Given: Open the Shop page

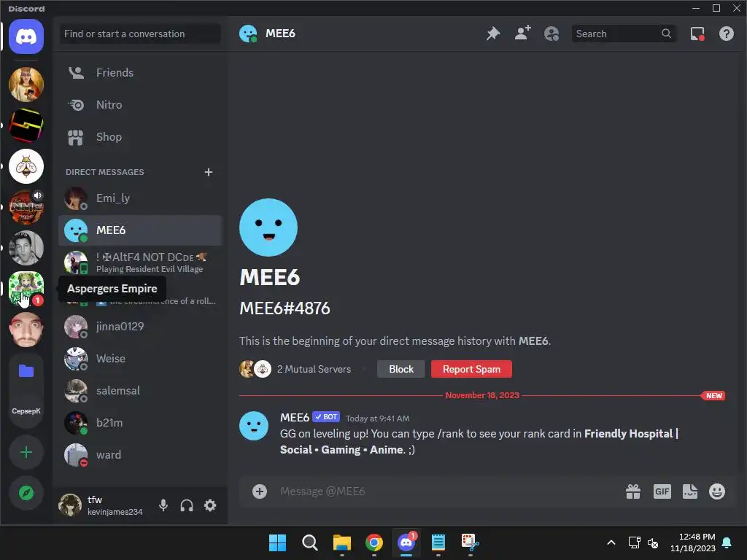Looking at the screenshot, I should click(x=140, y=137).
